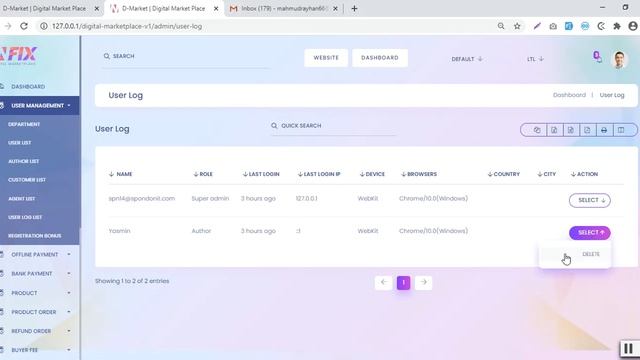Sort by the LAST LOGIN column
The image size is (640, 360).
pyautogui.click(x=260, y=174)
